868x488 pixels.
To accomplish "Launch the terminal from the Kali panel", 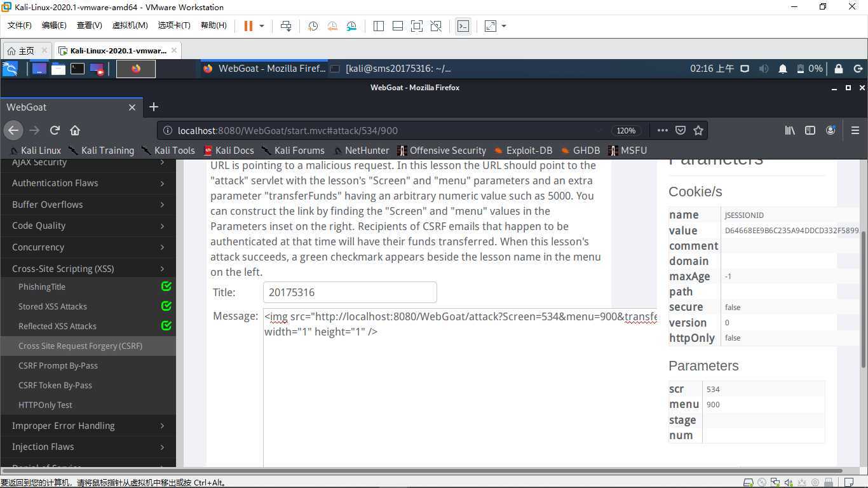I will point(78,69).
